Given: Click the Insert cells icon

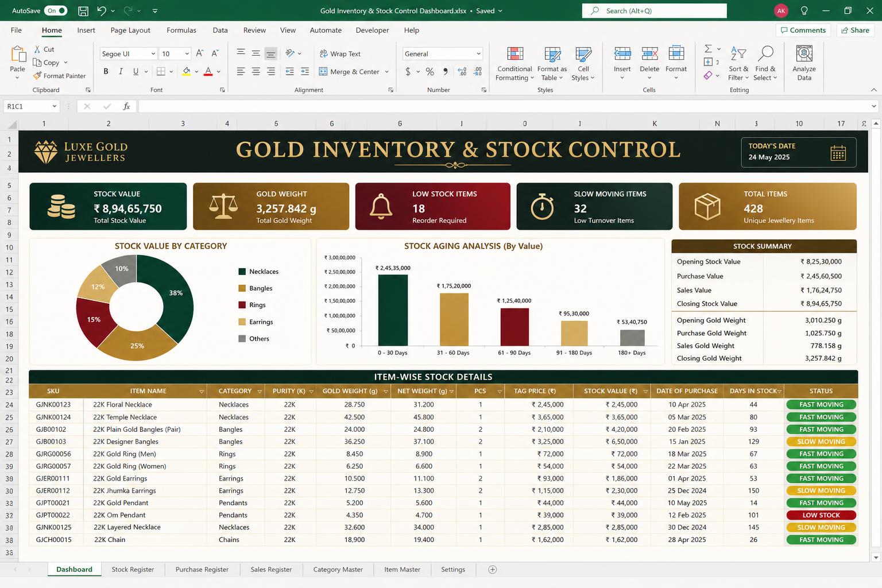Looking at the screenshot, I should pyautogui.click(x=622, y=54).
